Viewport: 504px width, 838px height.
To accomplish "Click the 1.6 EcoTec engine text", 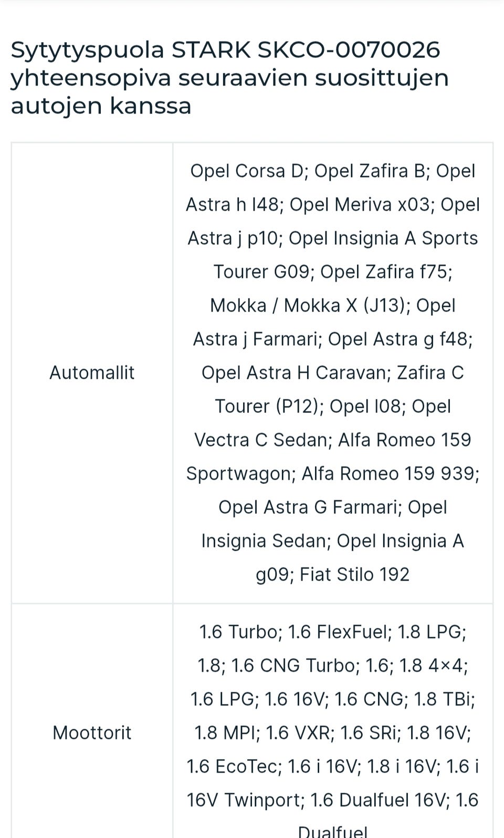I will (x=232, y=766).
